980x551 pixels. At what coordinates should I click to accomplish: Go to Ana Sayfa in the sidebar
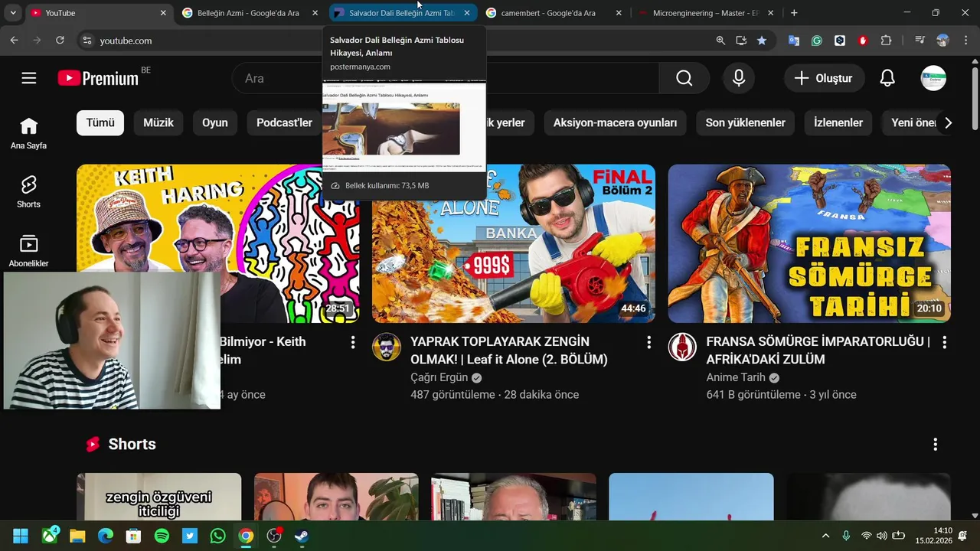point(28,133)
